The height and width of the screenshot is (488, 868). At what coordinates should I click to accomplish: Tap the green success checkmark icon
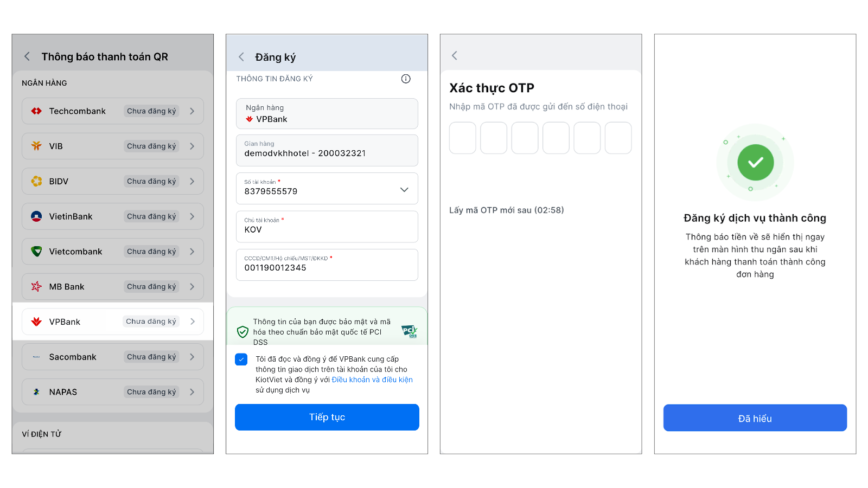(x=755, y=162)
